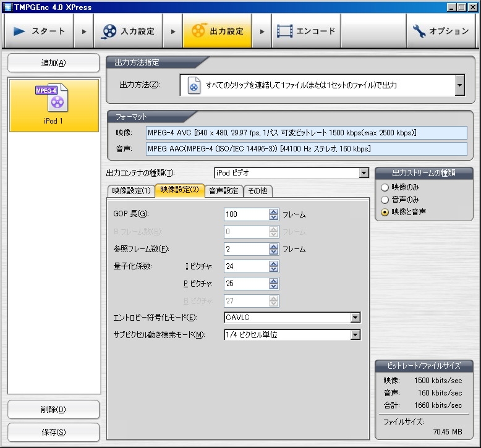Screen dimensions: 481x448
Task: Switch to 映像設定(1) tab
Action: point(131,191)
